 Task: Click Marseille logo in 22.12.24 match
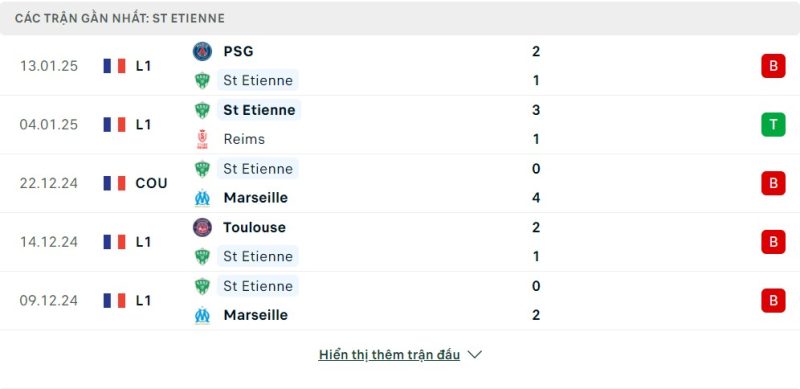pos(202,198)
